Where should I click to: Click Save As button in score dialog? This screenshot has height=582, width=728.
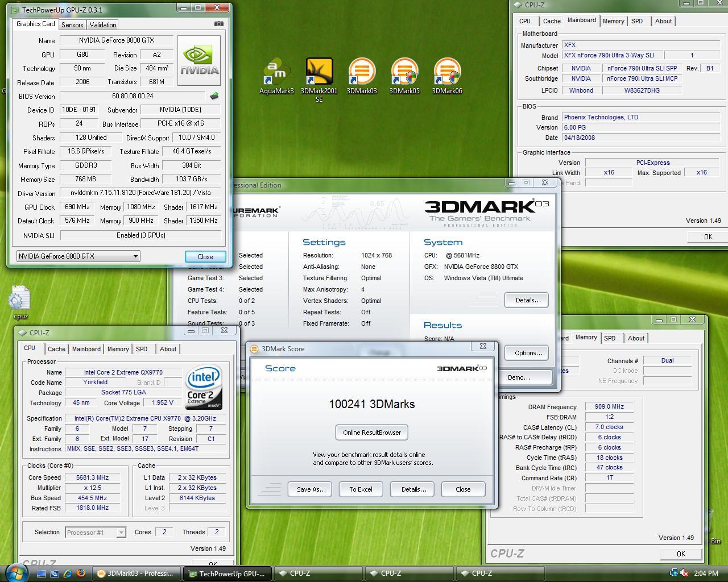coord(310,489)
